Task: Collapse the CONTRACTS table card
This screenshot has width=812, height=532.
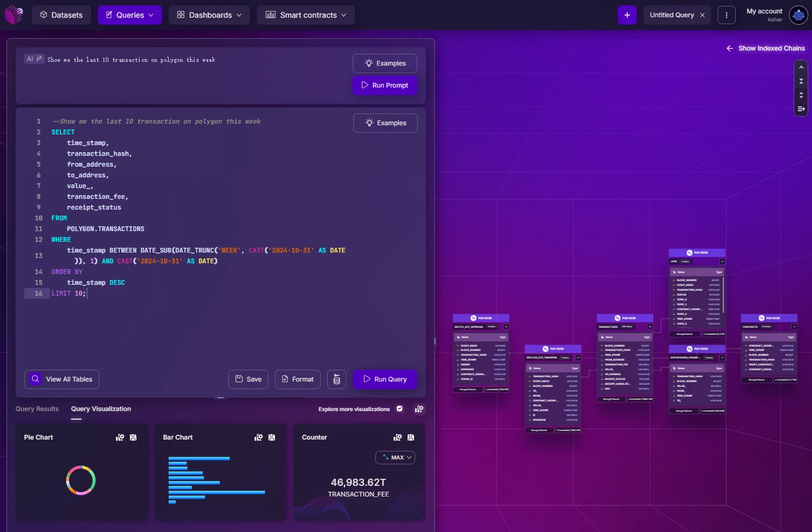Action: (x=794, y=327)
